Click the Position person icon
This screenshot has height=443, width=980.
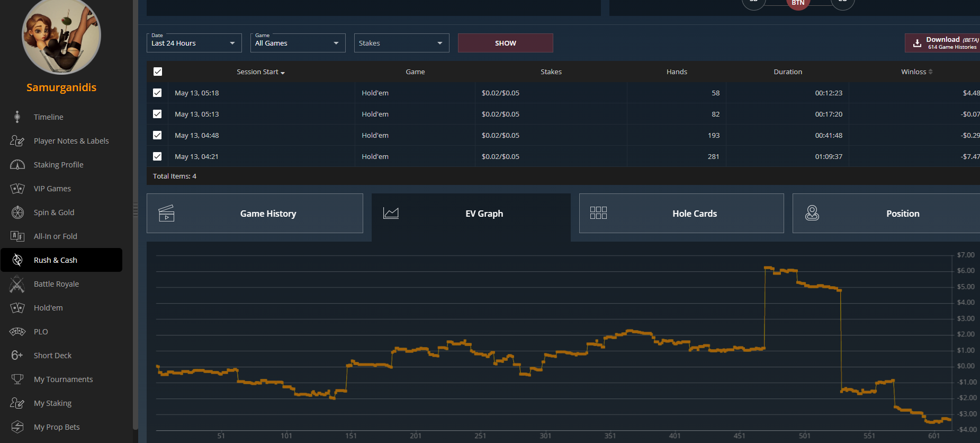[x=812, y=213]
